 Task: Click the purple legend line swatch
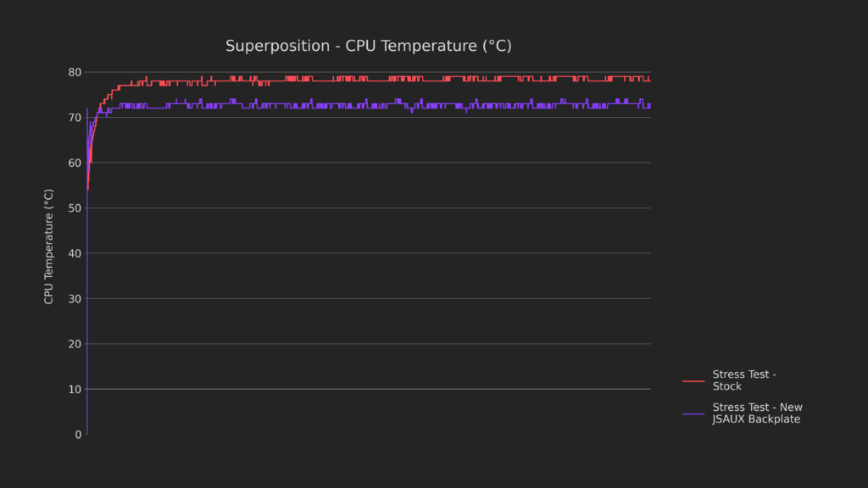(x=693, y=413)
